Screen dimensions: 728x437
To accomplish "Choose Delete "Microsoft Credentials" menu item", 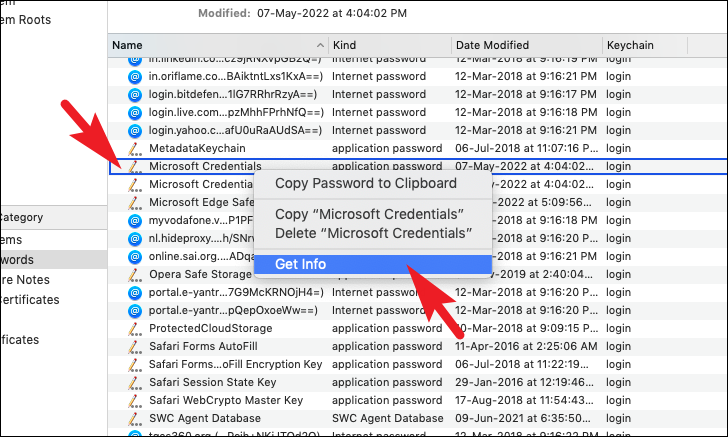I will [374, 233].
